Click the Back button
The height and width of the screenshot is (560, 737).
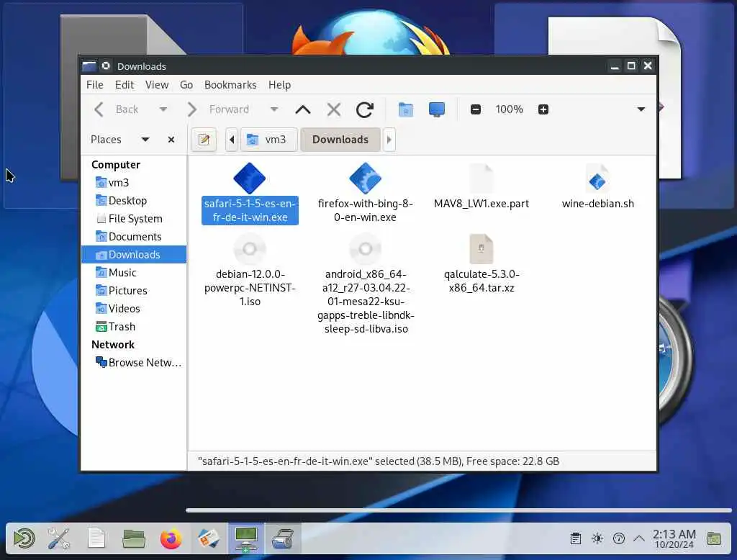[x=117, y=109]
